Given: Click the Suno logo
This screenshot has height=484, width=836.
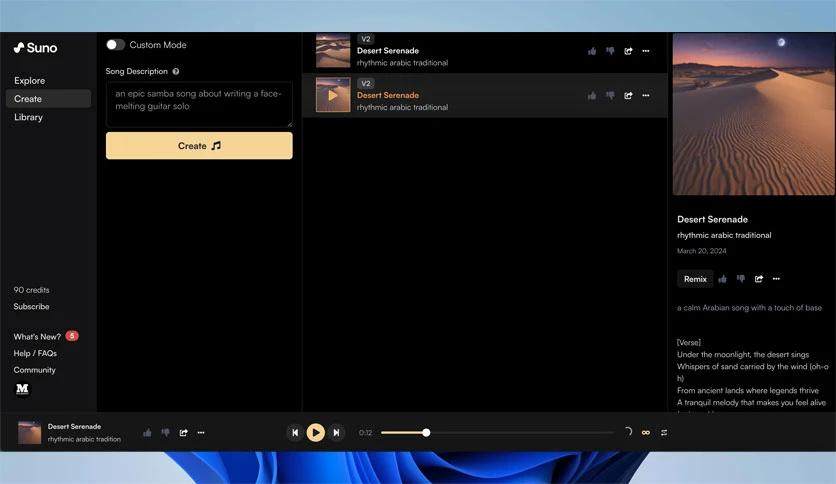Looking at the screenshot, I should tap(35, 48).
